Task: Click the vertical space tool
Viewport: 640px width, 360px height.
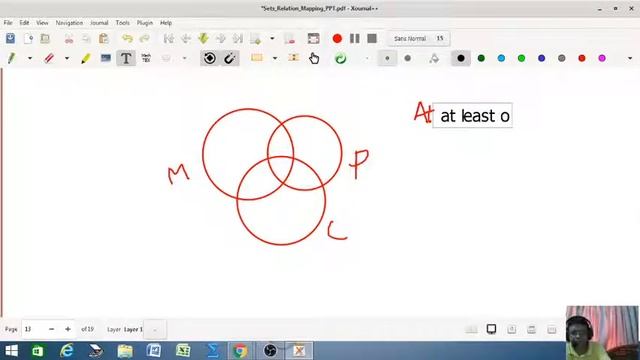Action: 293,58
